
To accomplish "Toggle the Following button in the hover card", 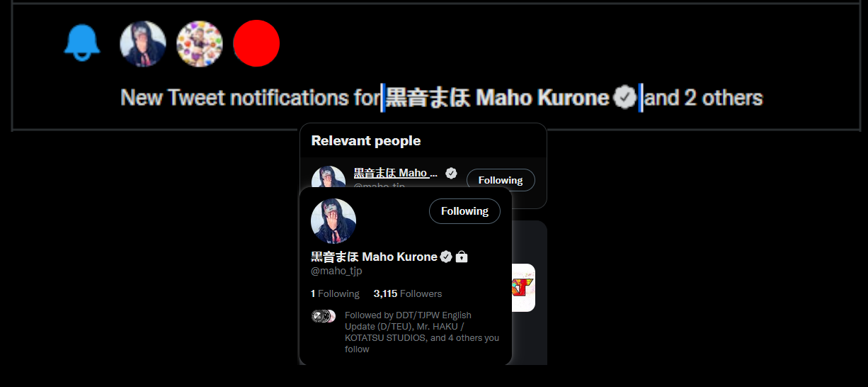I will pyautogui.click(x=464, y=211).
